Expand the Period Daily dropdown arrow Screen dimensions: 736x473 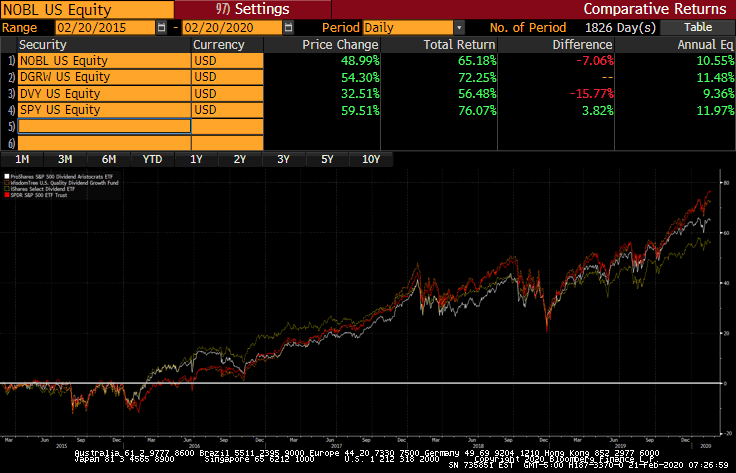459,28
